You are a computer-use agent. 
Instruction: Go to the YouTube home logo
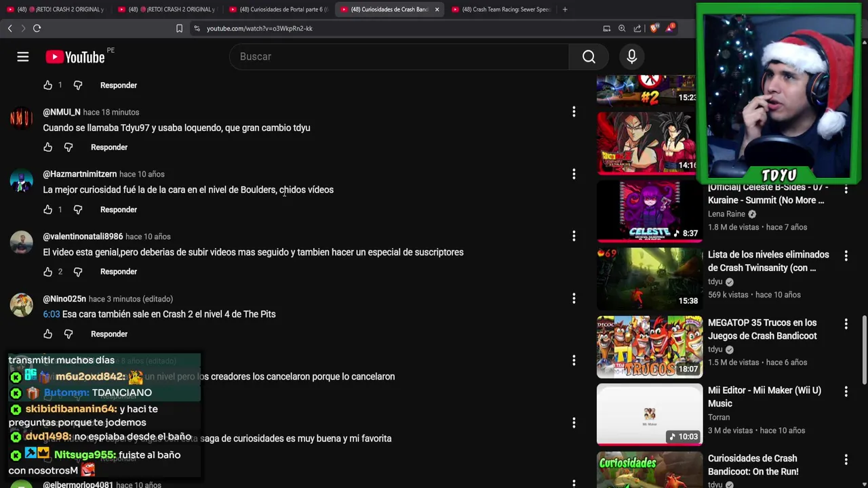pyautogui.click(x=75, y=57)
